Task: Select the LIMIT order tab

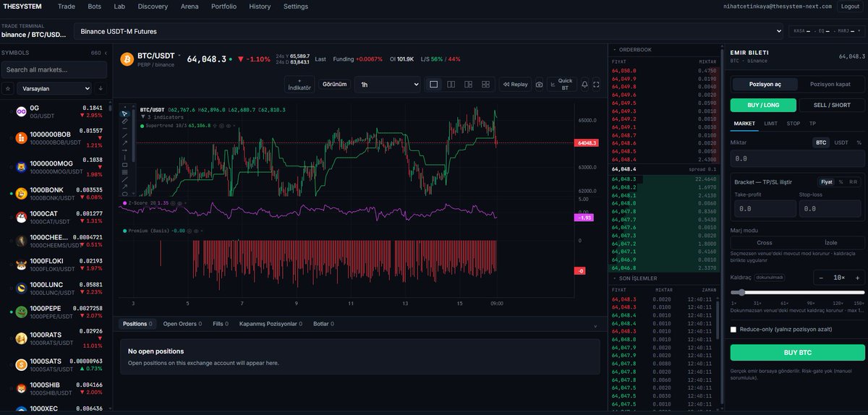Action: click(x=771, y=124)
